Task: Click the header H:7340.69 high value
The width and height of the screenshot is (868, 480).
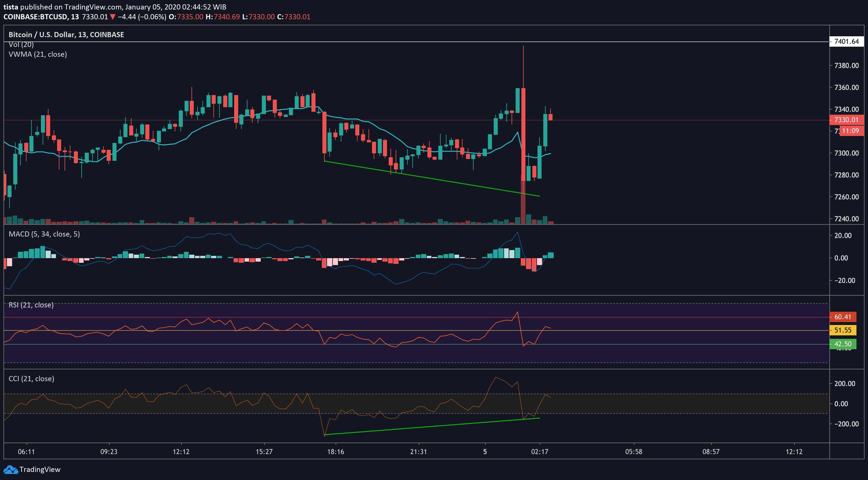Action: pyautogui.click(x=223, y=17)
